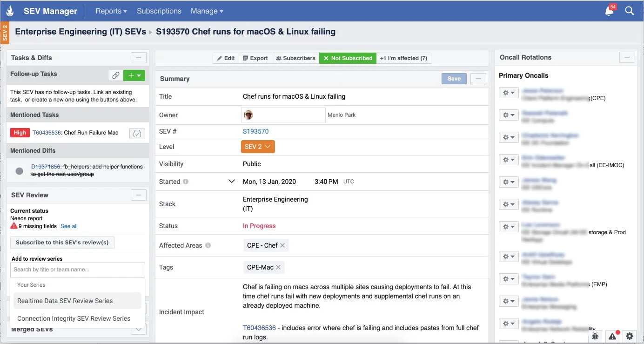Collapse the Oncall Rotations panel

pos(627,57)
